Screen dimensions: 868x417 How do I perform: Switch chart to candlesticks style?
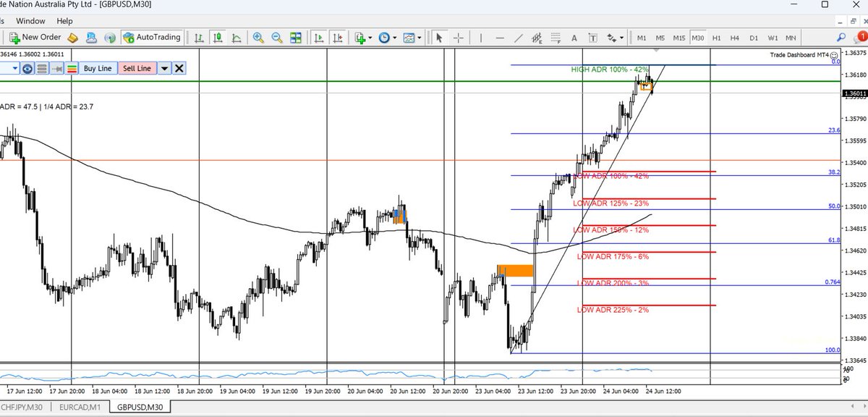pos(218,37)
